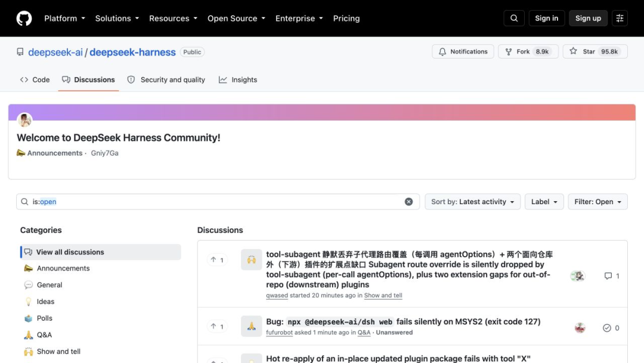The height and width of the screenshot is (363, 644).
Task: Open the deepseek-ai organization link
Action: point(55,52)
